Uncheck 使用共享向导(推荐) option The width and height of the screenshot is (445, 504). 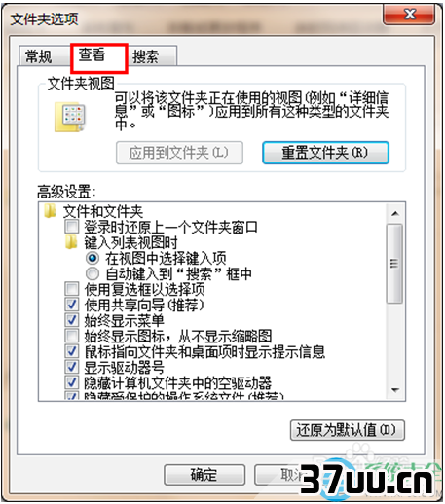72,305
